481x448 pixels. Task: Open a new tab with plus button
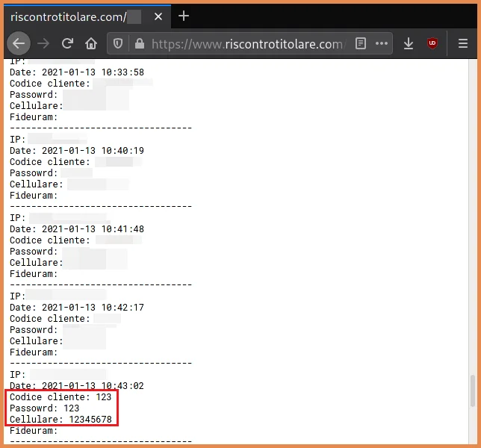184,16
